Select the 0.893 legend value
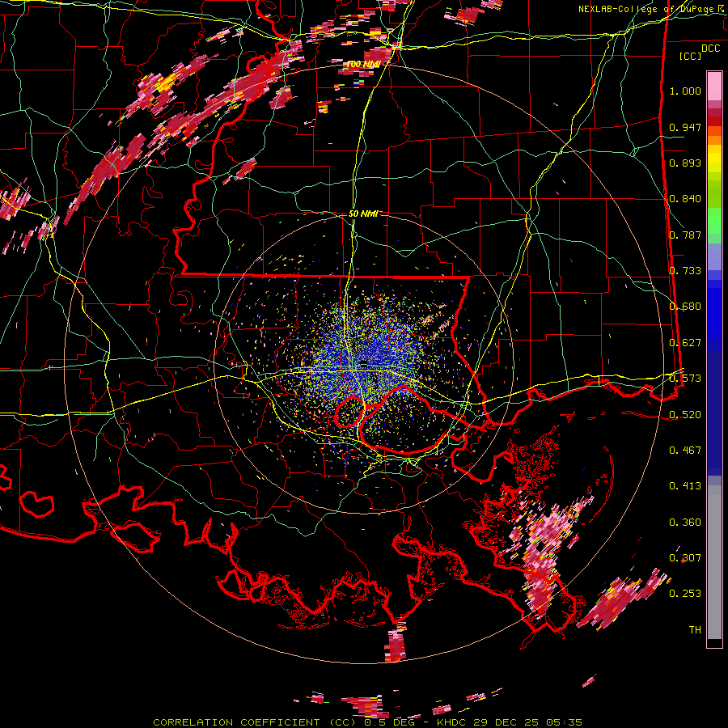728x728 pixels. point(685,163)
